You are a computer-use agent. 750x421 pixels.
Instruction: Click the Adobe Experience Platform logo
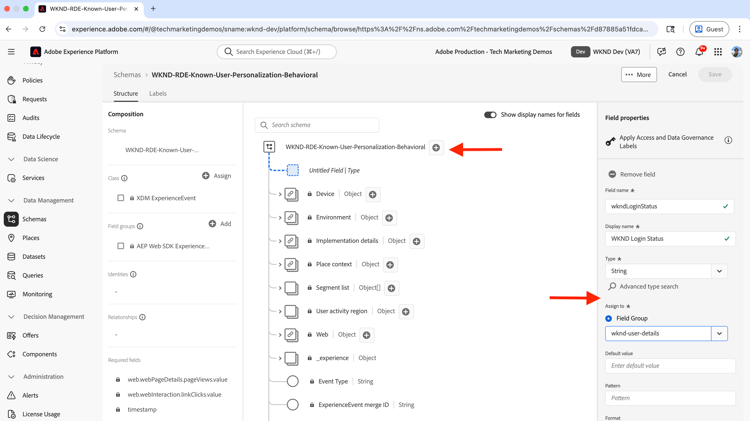point(35,52)
